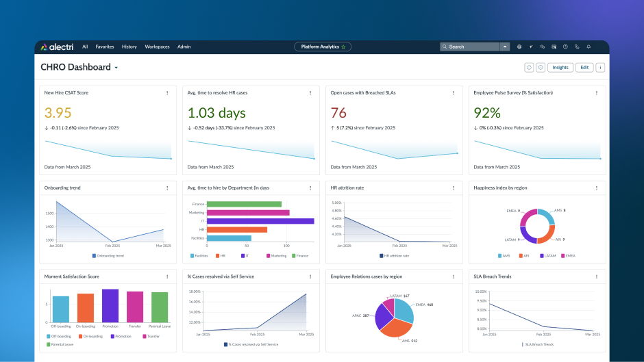Open the notifications bell
The width and height of the screenshot is (644, 362).
tap(589, 47)
